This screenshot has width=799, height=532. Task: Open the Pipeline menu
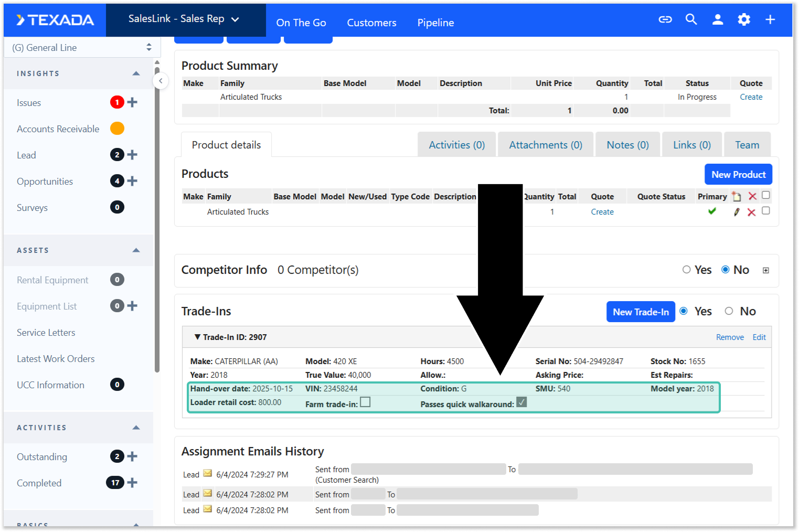point(435,23)
